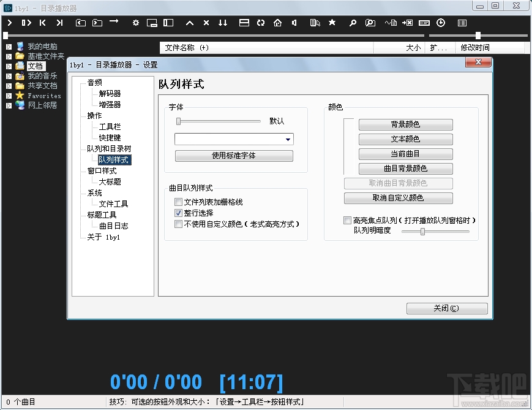Viewport: 532px width, 410px height.
Task: Click the speaker mute icon on toolbar
Action: click(293, 23)
